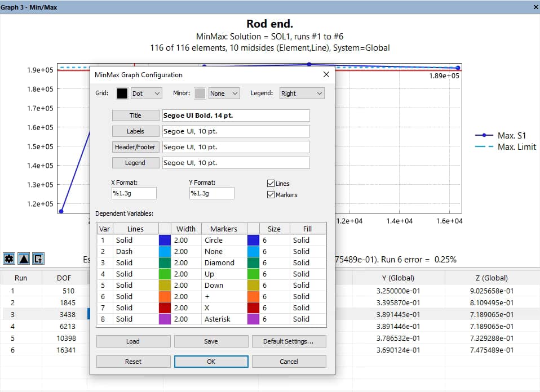Click the X Format input field
The height and width of the screenshot is (392, 540).
(x=134, y=193)
